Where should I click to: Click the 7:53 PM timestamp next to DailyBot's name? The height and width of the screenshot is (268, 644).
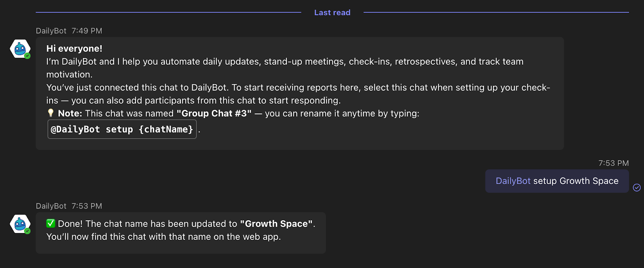click(87, 206)
